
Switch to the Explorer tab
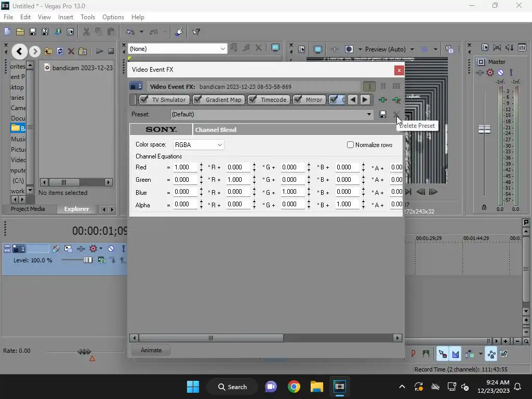point(76,209)
